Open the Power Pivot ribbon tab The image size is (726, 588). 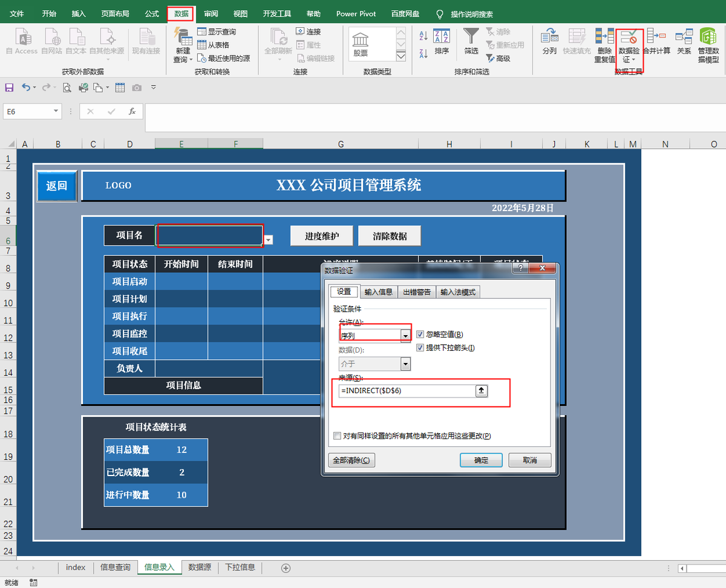356,13
